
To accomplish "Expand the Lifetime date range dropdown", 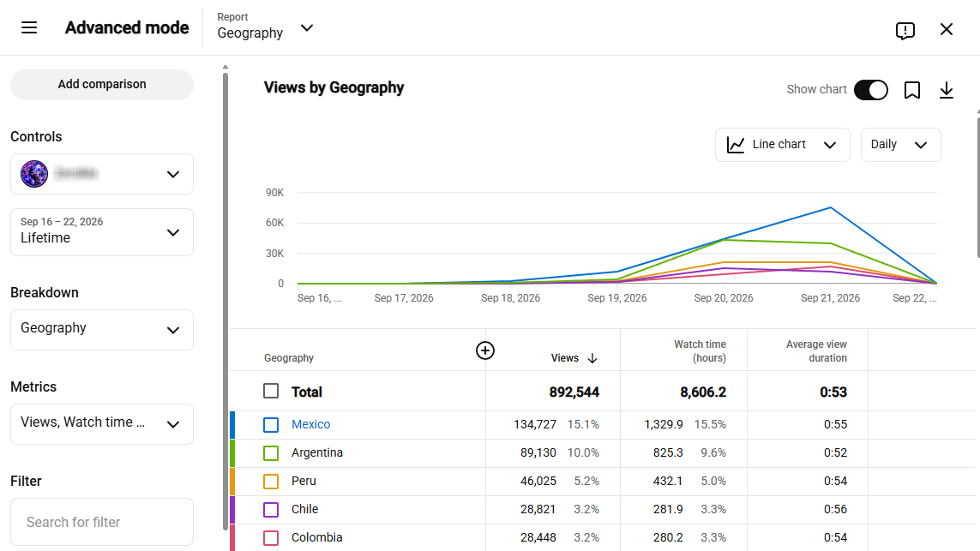I will tap(102, 231).
